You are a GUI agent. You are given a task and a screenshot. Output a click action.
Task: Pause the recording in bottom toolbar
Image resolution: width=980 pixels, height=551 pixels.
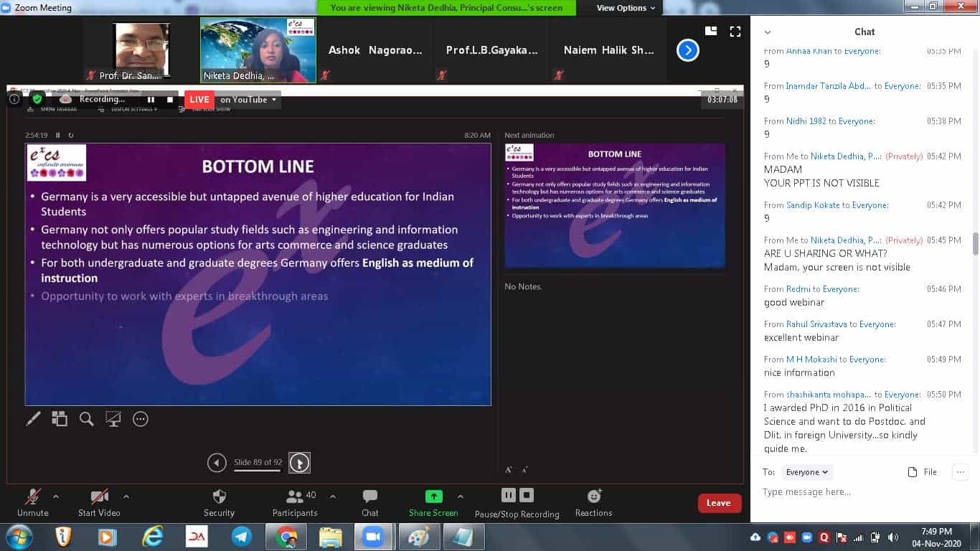[509, 495]
